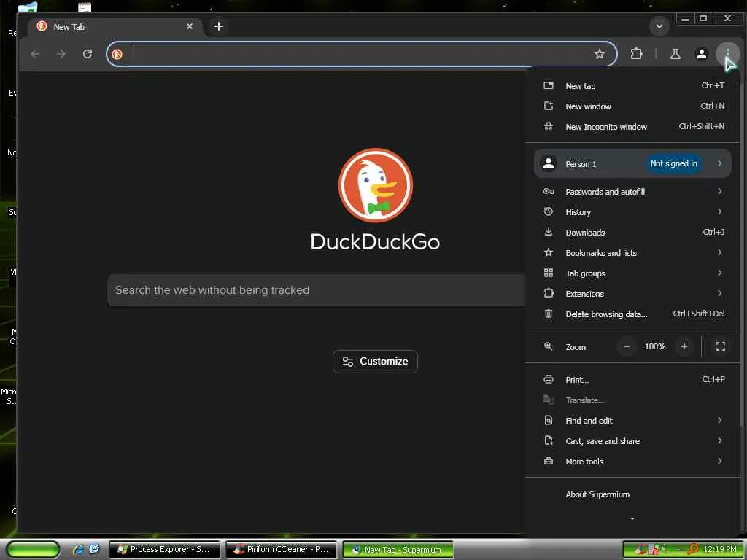Open New Incognito window
The width and height of the screenshot is (747, 560).
[634, 127]
